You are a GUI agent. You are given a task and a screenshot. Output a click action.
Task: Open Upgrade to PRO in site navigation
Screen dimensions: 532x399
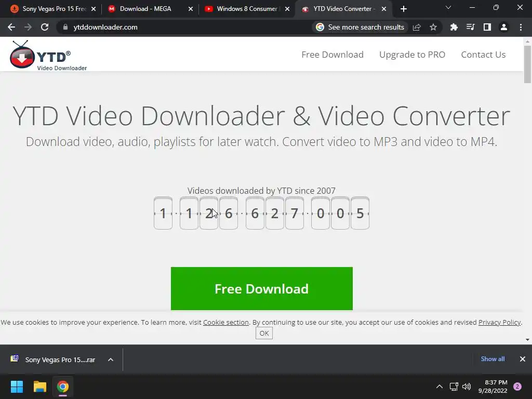pyautogui.click(x=412, y=55)
